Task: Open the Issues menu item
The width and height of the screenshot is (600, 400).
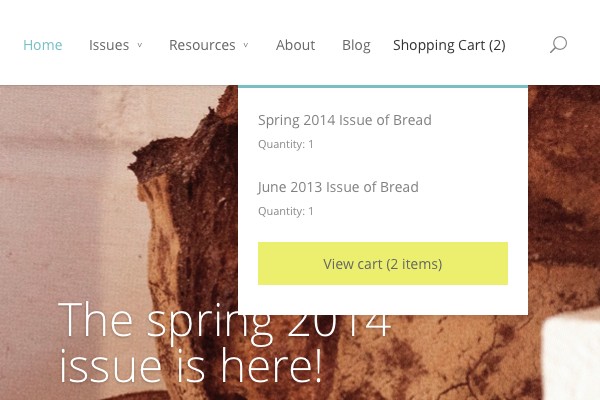Action: click(109, 45)
